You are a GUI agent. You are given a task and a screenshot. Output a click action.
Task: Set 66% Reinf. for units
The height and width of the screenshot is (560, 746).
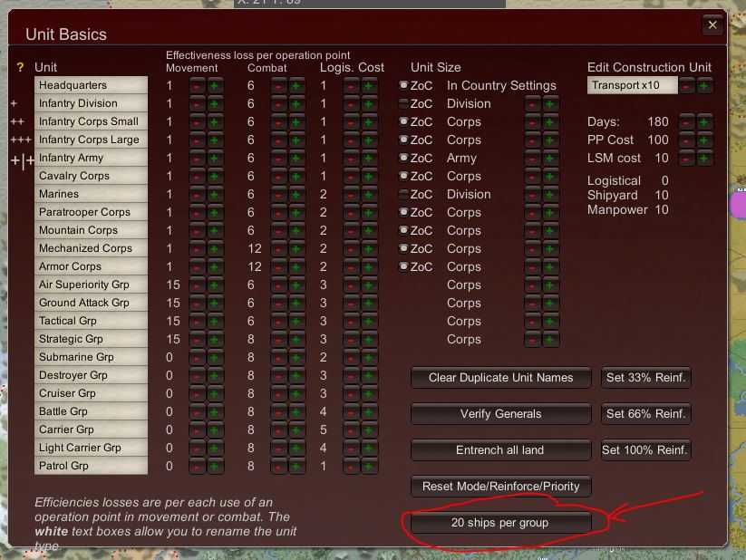[x=645, y=414]
